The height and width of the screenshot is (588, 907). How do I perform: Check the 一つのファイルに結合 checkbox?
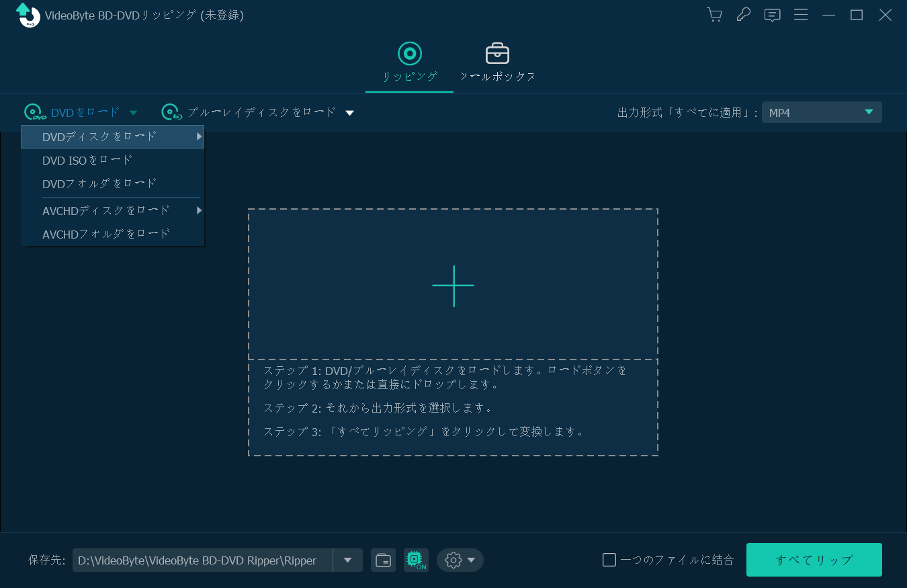pyautogui.click(x=608, y=558)
